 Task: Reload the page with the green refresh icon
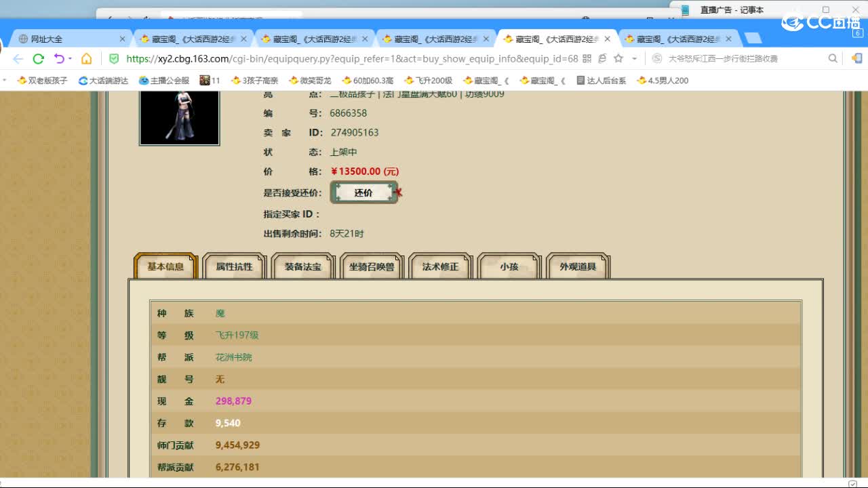click(39, 58)
